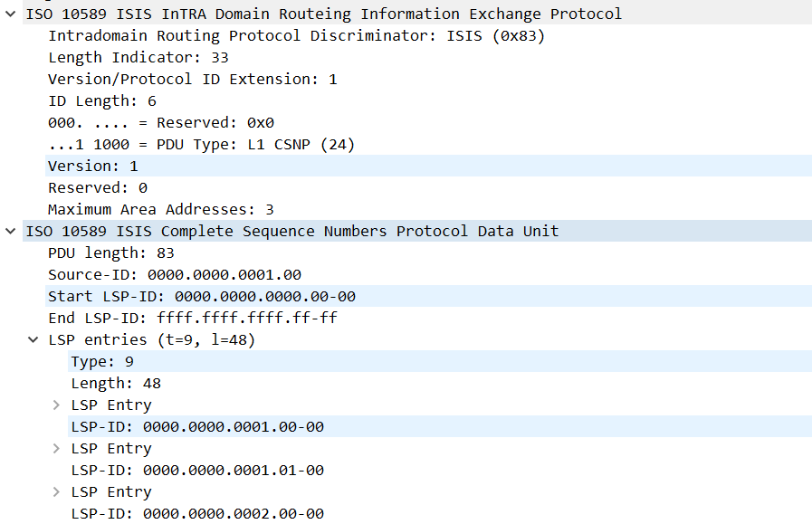Select the Length Indicator: 33 field
This screenshot has height=524, width=812.
(136, 57)
